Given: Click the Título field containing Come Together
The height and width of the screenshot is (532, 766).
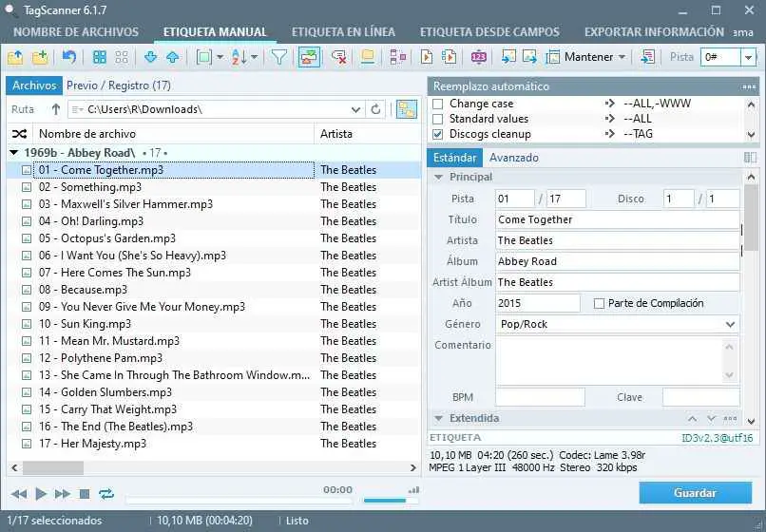Looking at the screenshot, I should coord(617,219).
